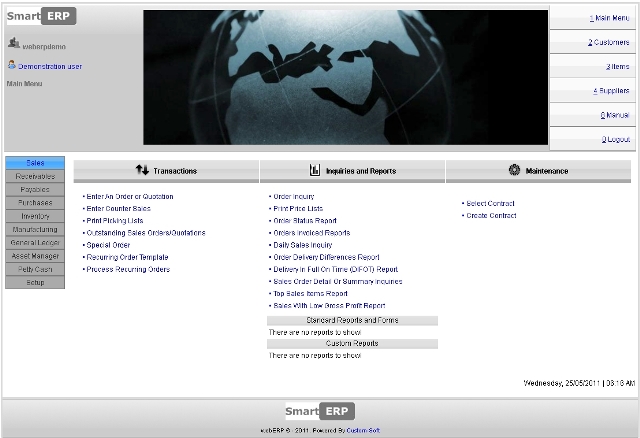
Task: Switch to the Inventory module
Action: coord(36,216)
